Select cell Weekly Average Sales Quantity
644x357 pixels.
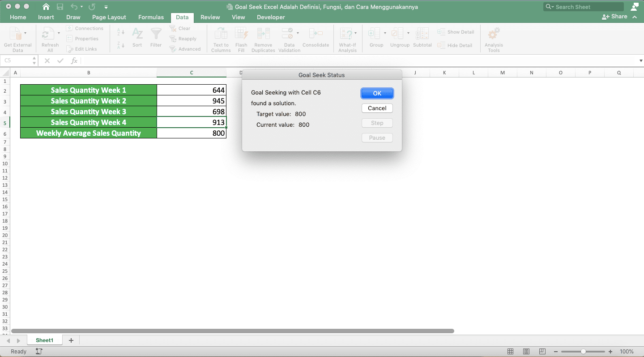coord(89,133)
